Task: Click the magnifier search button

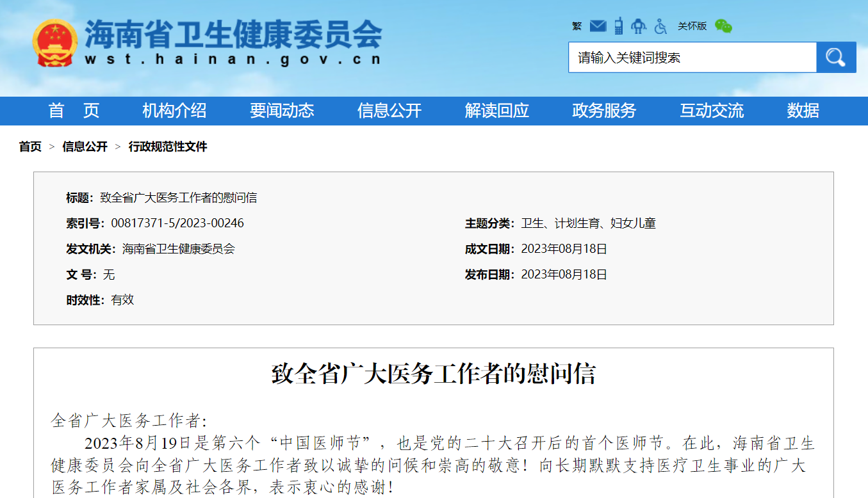Action: [x=836, y=57]
